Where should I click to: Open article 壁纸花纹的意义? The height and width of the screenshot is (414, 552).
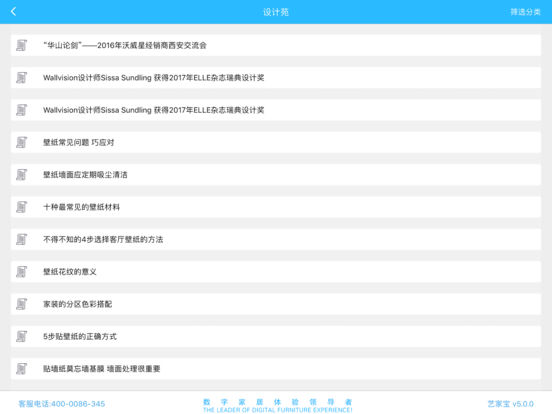pos(276,272)
